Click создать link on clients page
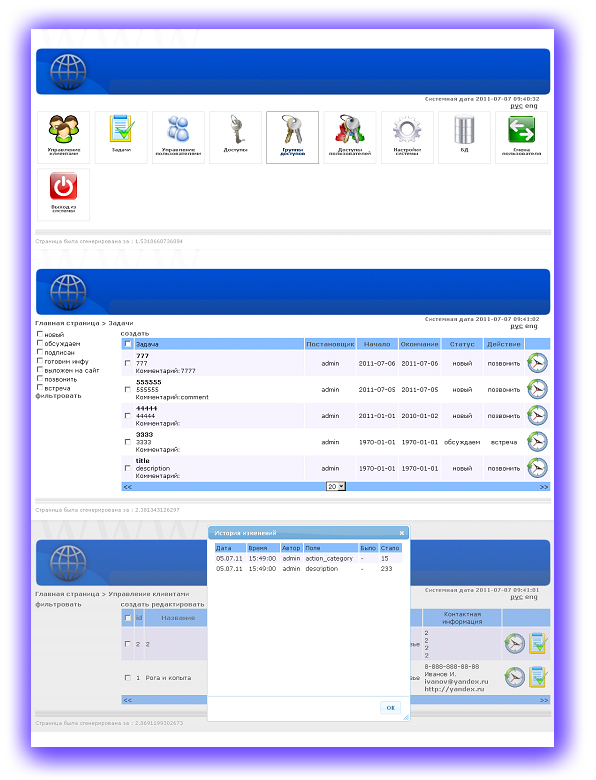Screen dimensions: 596x780 tap(135, 604)
